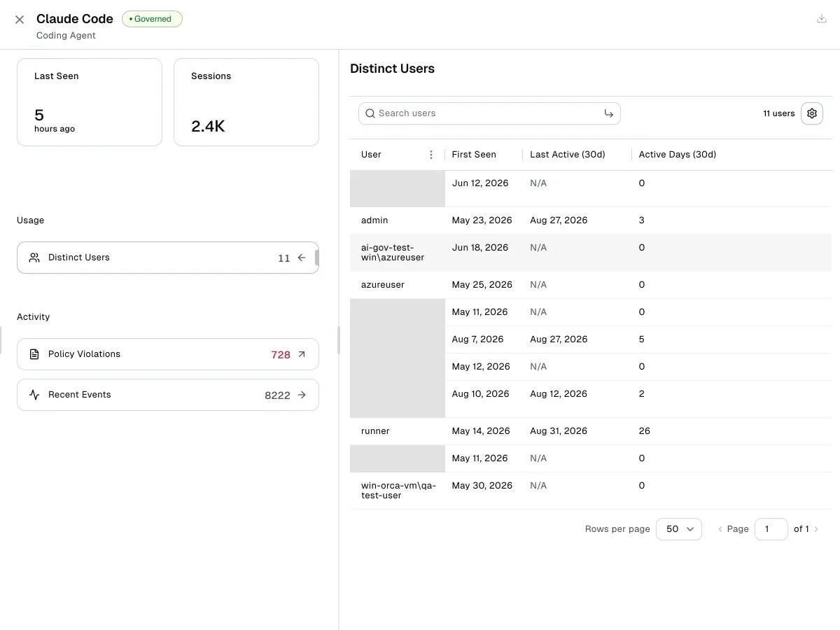Viewport: 840px width, 630px height.
Task: Click First Seen date Jun 18, 2026
Action: point(480,248)
